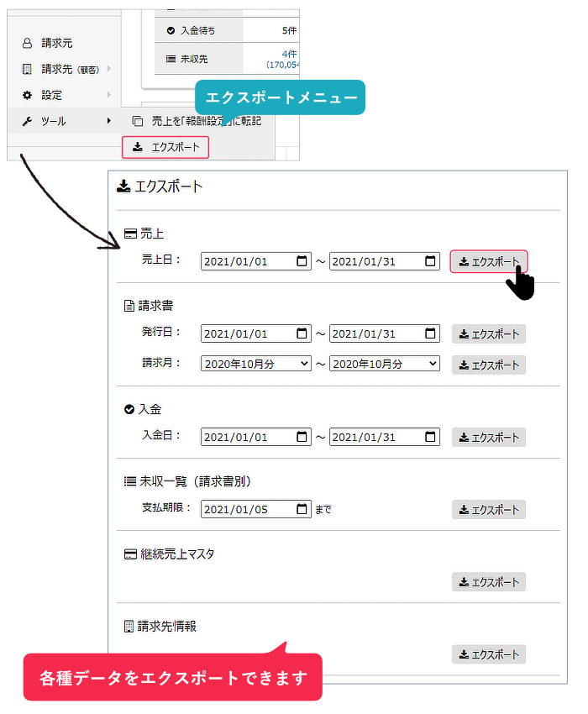Image resolution: width=588 pixels, height=714 pixels.
Task: Click the 支払期限 date input field
Action: pos(248,509)
